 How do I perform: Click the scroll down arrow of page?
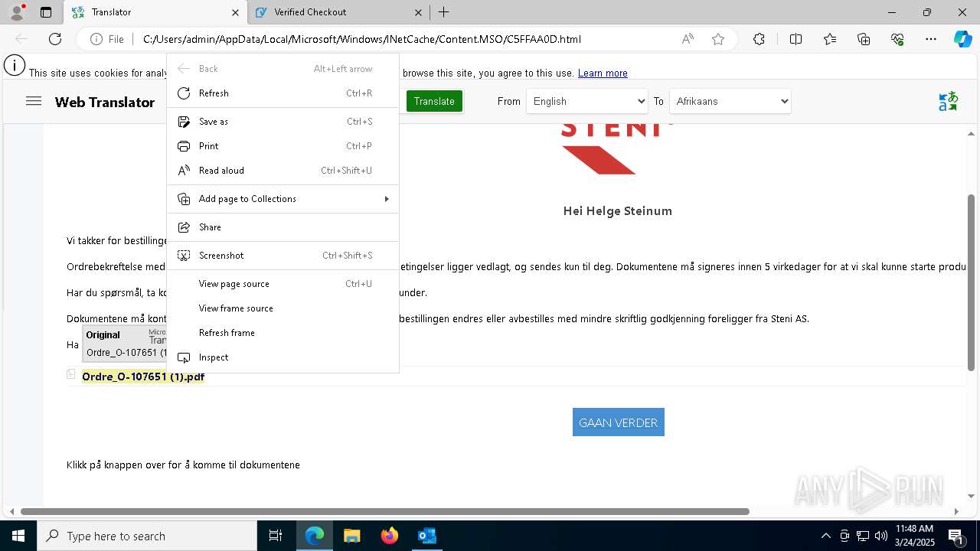pyautogui.click(x=971, y=496)
